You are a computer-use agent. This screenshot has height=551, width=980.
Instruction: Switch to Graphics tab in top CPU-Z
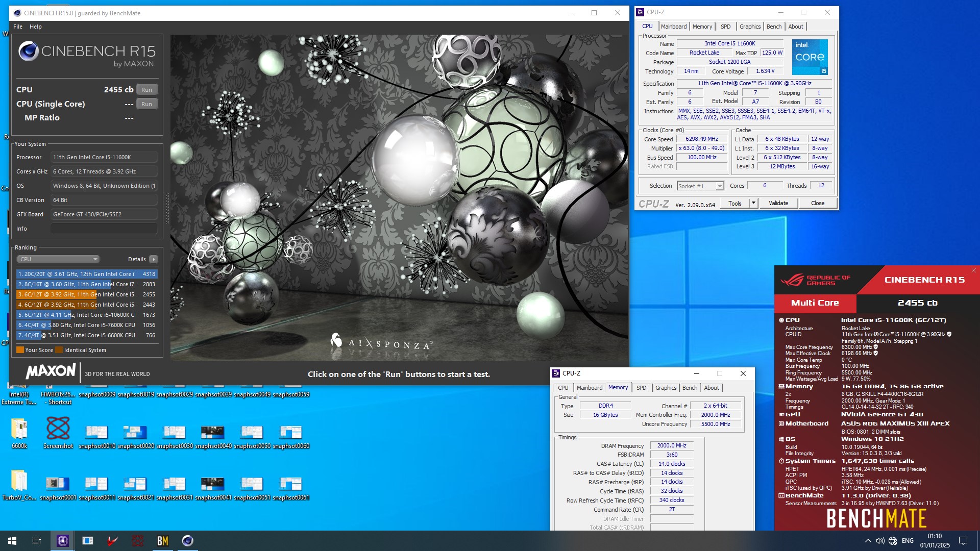(x=750, y=27)
